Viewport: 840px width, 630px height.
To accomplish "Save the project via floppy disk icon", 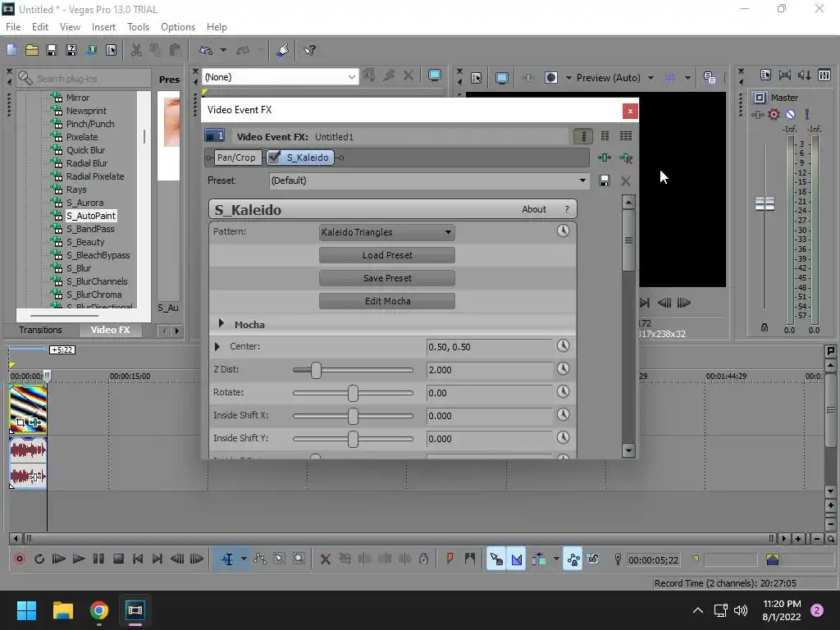I will pyautogui.click(x=52, y=50).
